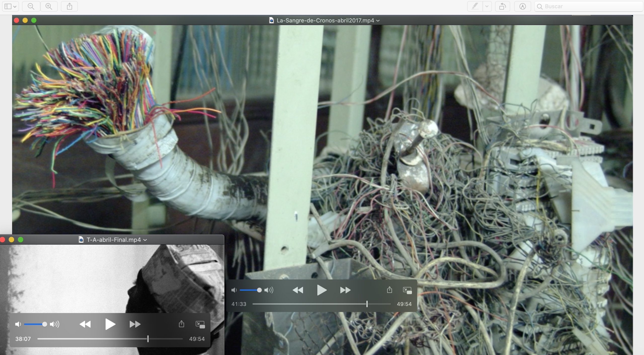This screenshot has height=355, width=644.
Task: Select the highlight pen tool
Action: point(475,6)
